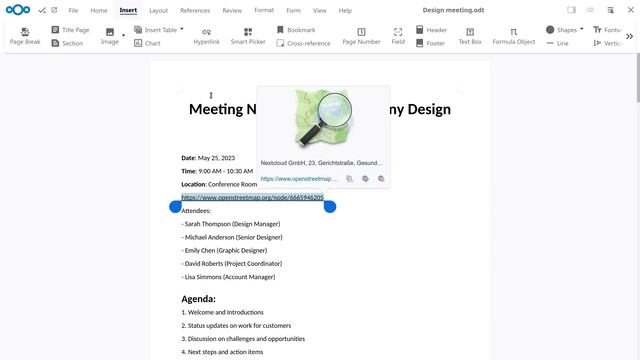Insert a Header
This screenshot has width=640, height=360.
click(x=431, y=30)
